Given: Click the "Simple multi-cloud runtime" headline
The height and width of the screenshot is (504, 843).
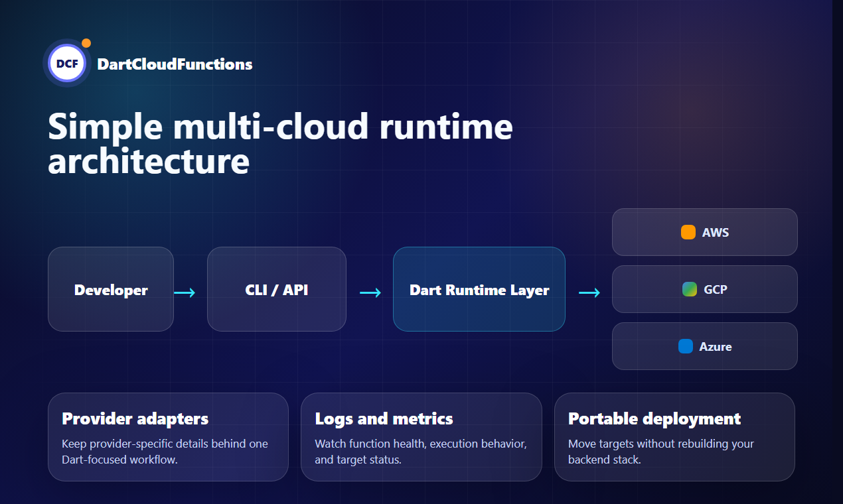Looking at the screenshot, I should click(x=280, y=126).
